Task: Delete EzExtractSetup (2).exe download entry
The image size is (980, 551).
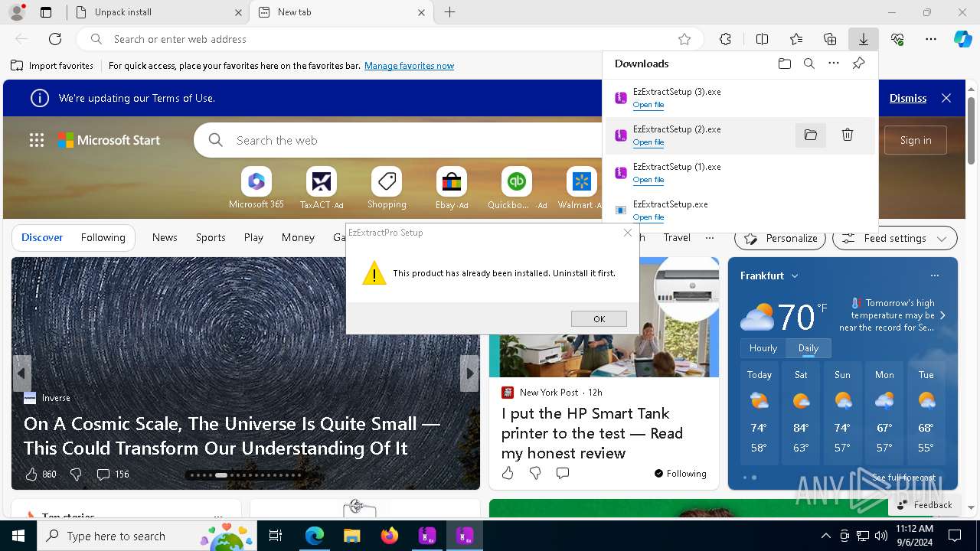Action: pos(848,135)
